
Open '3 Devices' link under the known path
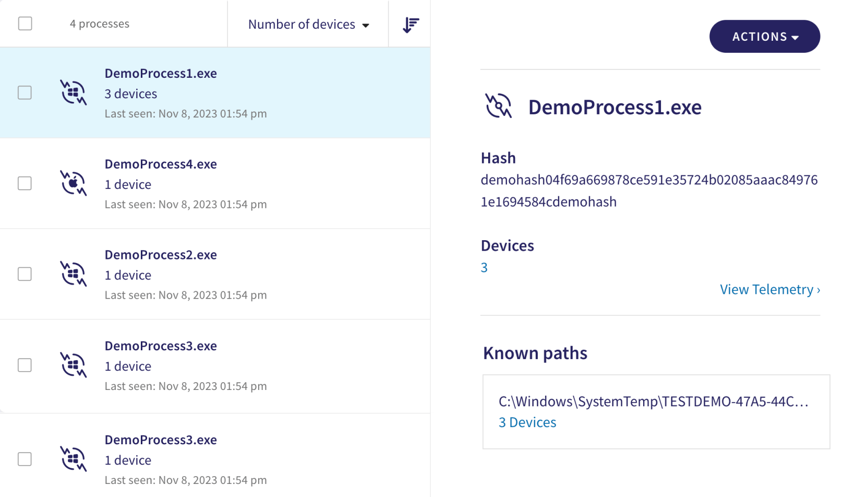527,422
